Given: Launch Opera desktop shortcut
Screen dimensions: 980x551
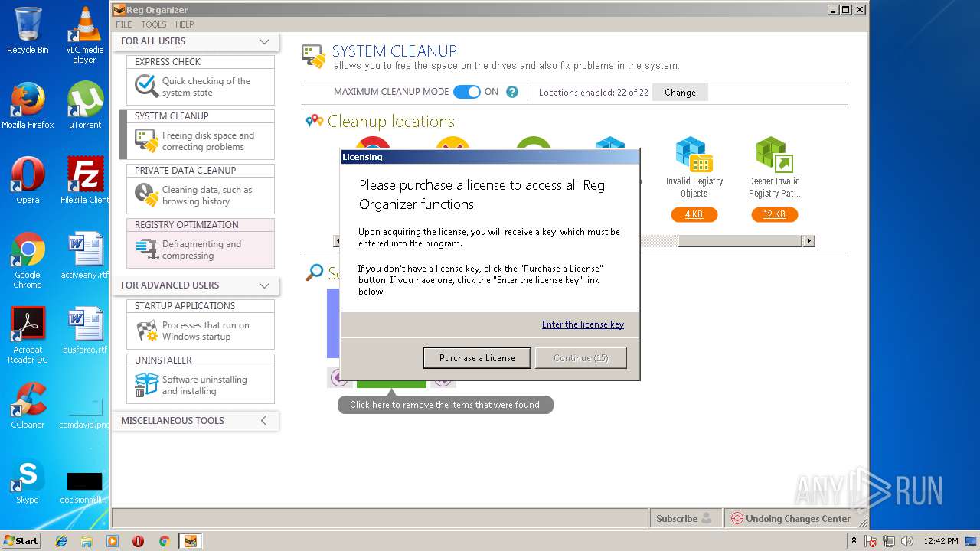Looking at the screenshot, I should coord(28,180).
